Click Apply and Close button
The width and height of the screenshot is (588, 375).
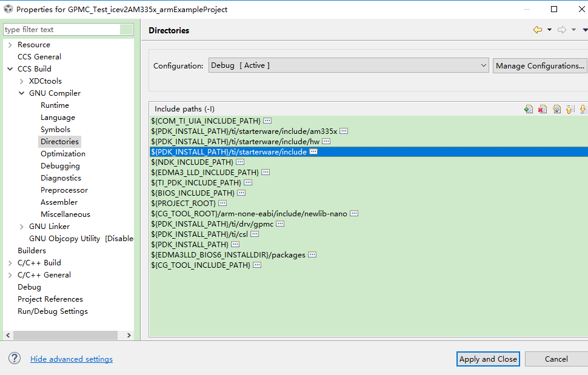click(488, 359)
